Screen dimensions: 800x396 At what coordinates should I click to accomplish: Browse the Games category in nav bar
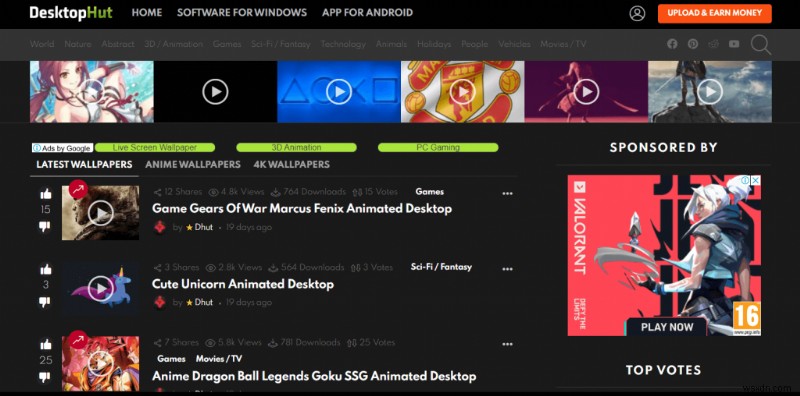pyautogui.click(x=227, y=44)
